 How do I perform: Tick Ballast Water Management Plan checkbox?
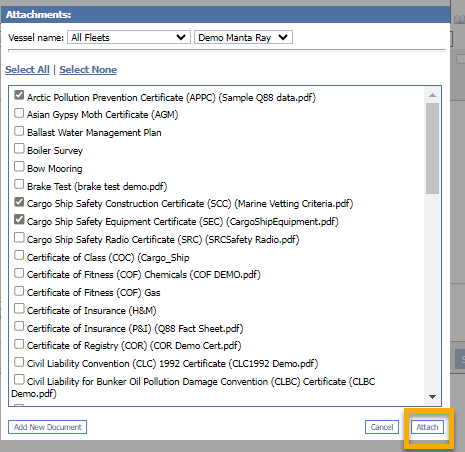click(x=19, y=131)
